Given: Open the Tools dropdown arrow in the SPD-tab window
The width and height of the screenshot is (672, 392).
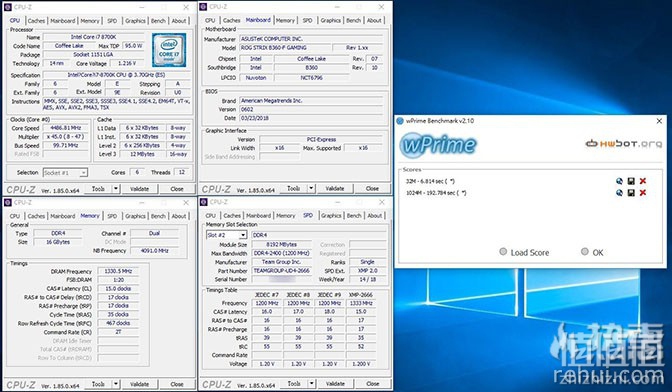Looking at the screenshot, I should tap(312, 384).
